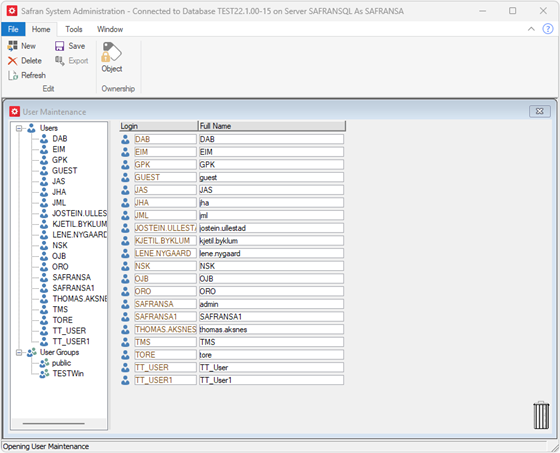Collapse the Users tree node
Screen dimensions: 560x453
19,128
